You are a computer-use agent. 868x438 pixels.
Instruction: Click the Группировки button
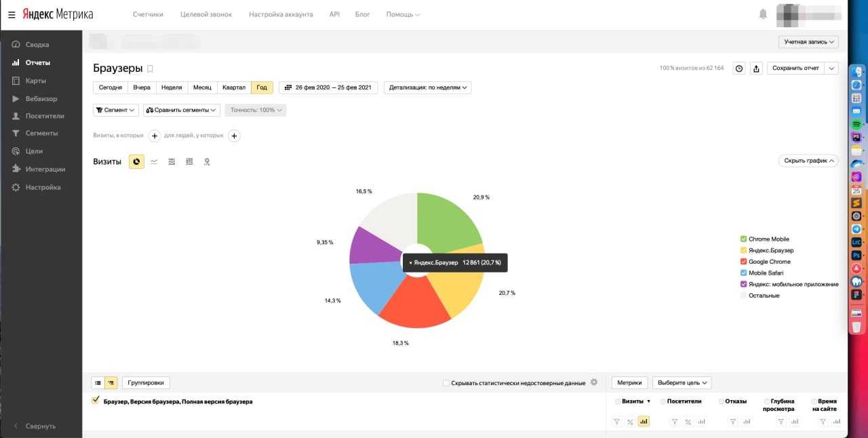(146, 382)
